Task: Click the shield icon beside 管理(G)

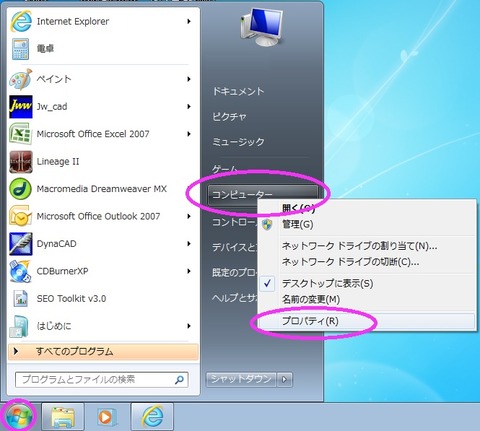Action: pos(267,225)
